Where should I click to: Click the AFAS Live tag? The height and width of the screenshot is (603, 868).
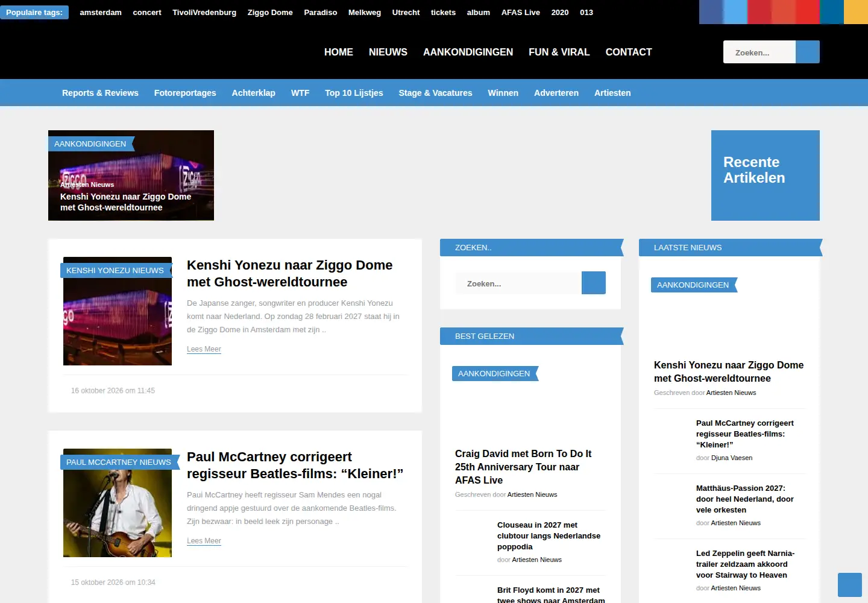(521, 12)
